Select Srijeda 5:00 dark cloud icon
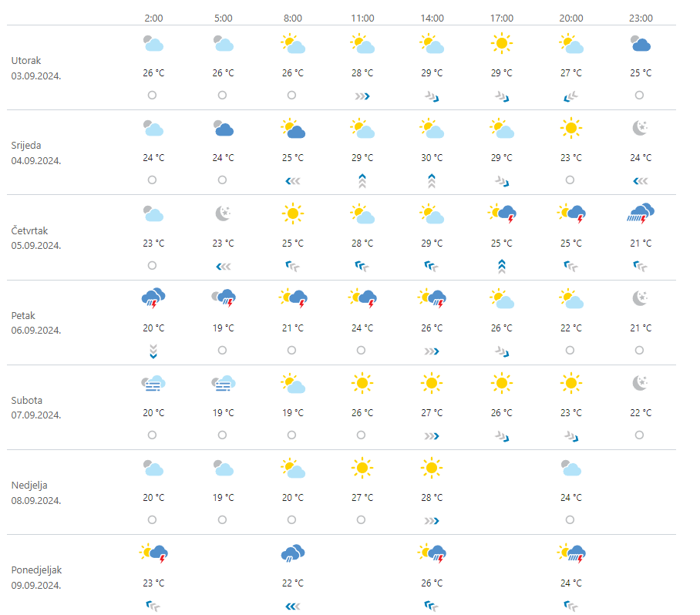 pyautogui.click(x=223, y=129)
